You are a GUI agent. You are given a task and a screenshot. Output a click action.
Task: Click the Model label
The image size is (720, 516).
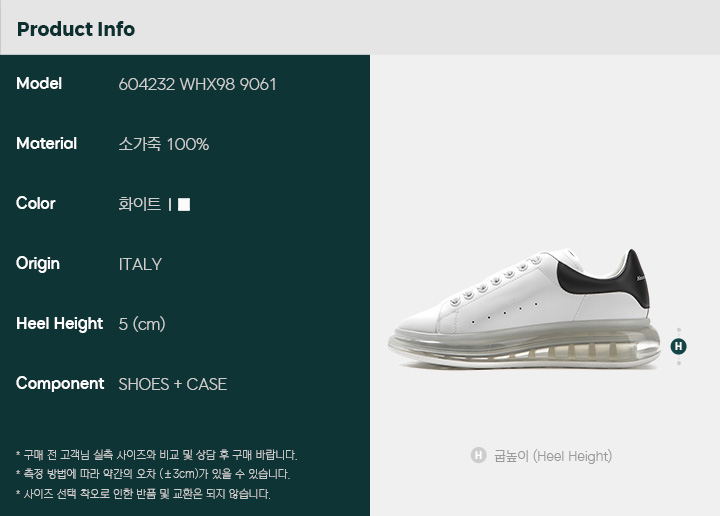pyautogui.click(x=39, y=84)
